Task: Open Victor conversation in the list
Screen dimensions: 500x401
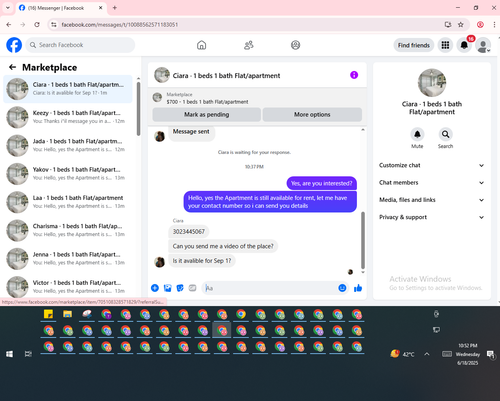Action: point(68,286)
